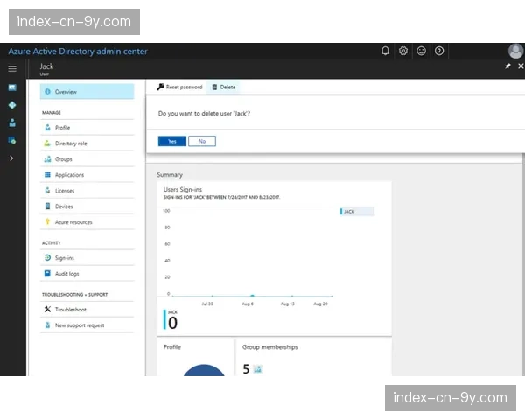The image size is (525, 420).
Task: Open the account avatar menu
Action: pos(515,51)
